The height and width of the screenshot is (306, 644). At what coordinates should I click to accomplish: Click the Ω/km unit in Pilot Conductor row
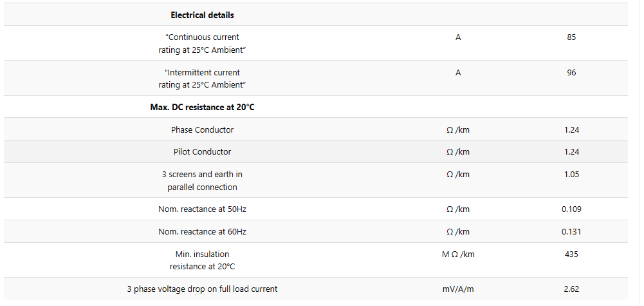458,152
